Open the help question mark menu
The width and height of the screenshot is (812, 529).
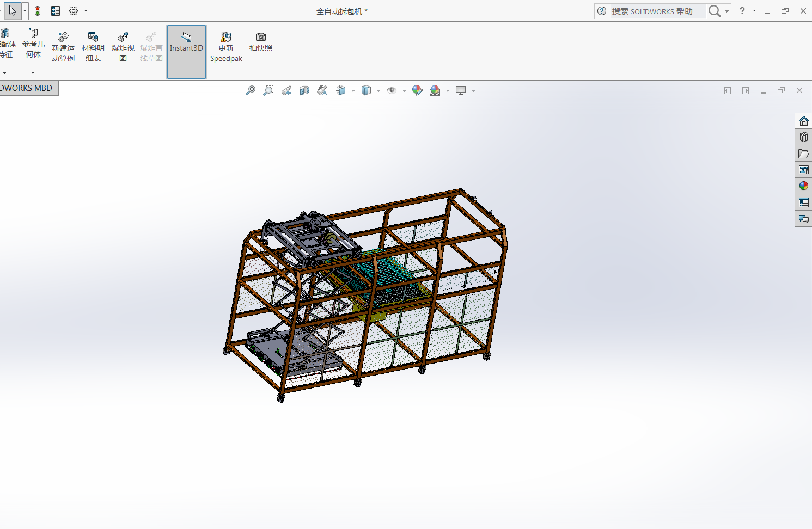click(x=742, y=11)
